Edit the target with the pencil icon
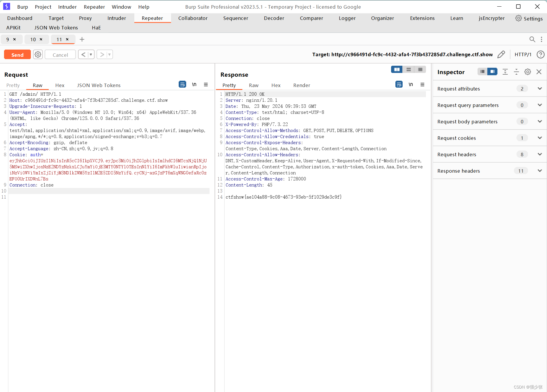The image size is (547, 392). (x=501, y=54)
